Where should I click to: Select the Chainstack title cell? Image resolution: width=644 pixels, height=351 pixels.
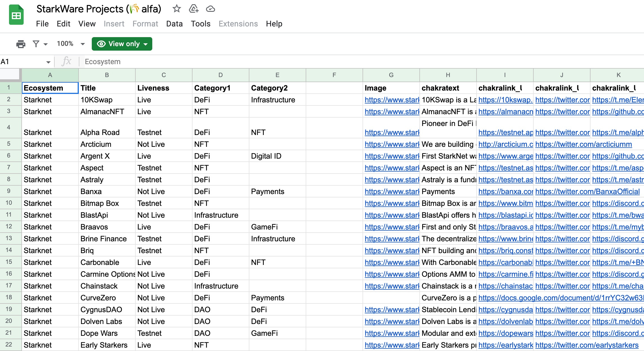107,286
